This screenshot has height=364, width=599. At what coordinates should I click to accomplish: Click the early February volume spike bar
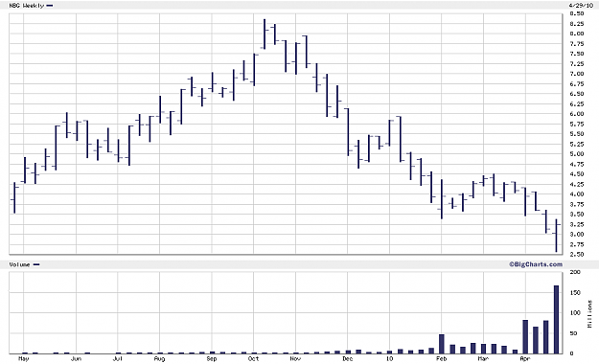pos(442,344)
